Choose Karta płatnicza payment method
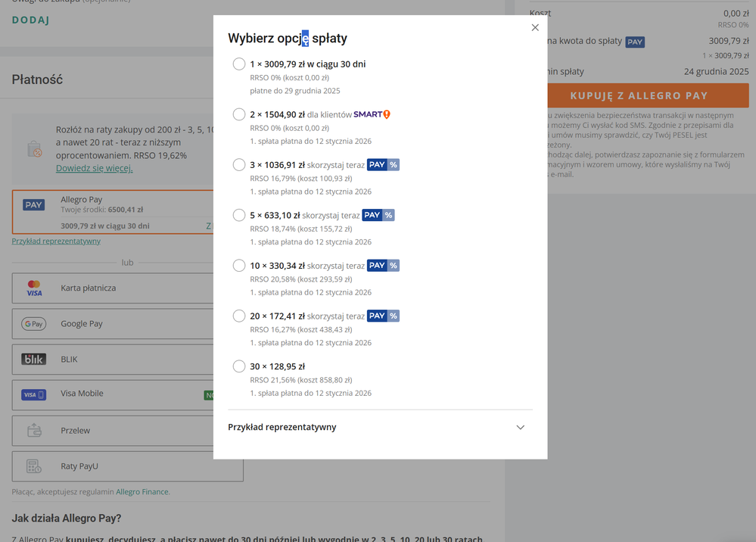This screenshot has width=756, height=542. (88, 288)
